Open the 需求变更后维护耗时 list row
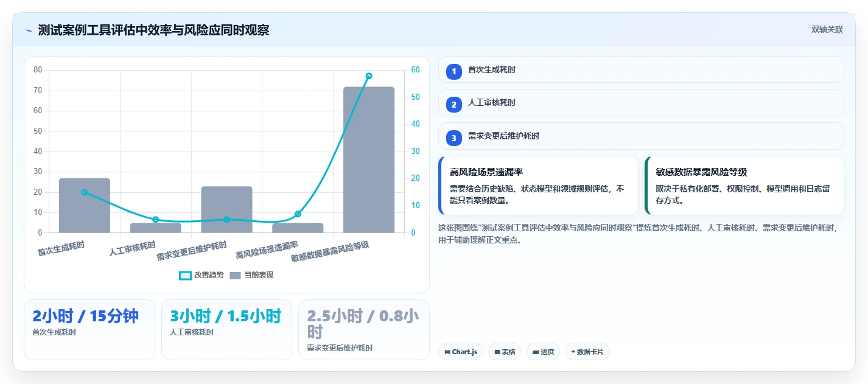868x384 pixels. [641, 136]
